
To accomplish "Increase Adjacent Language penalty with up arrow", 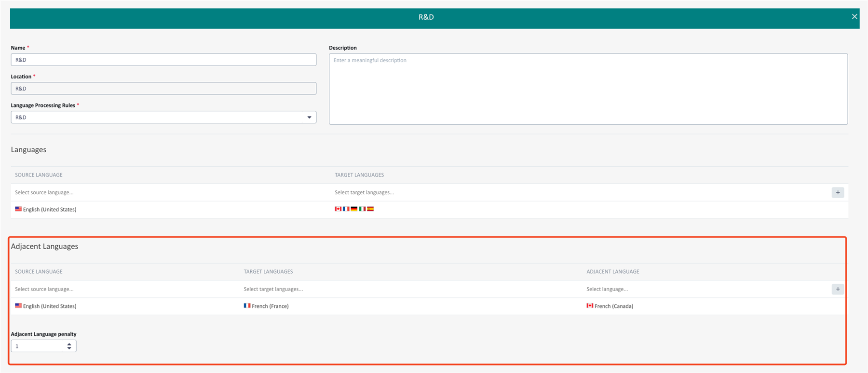I will point(69,344).
